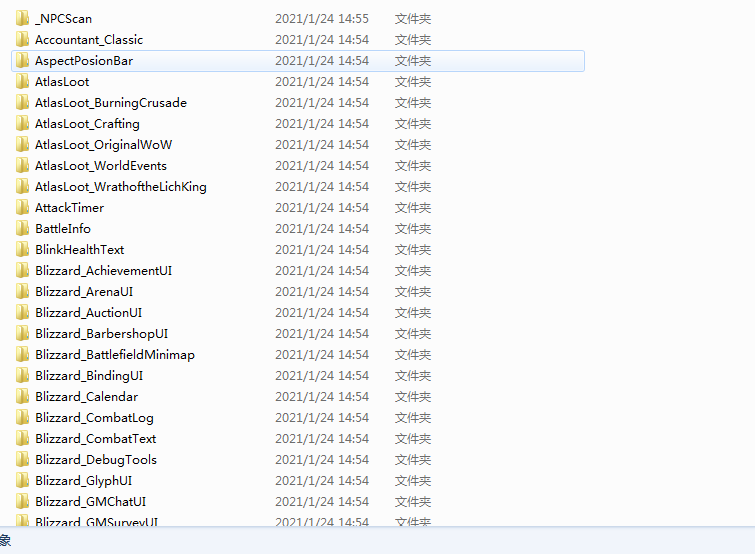
Task: Select the AspectPosionBar folder name
Action: [84, 61]
